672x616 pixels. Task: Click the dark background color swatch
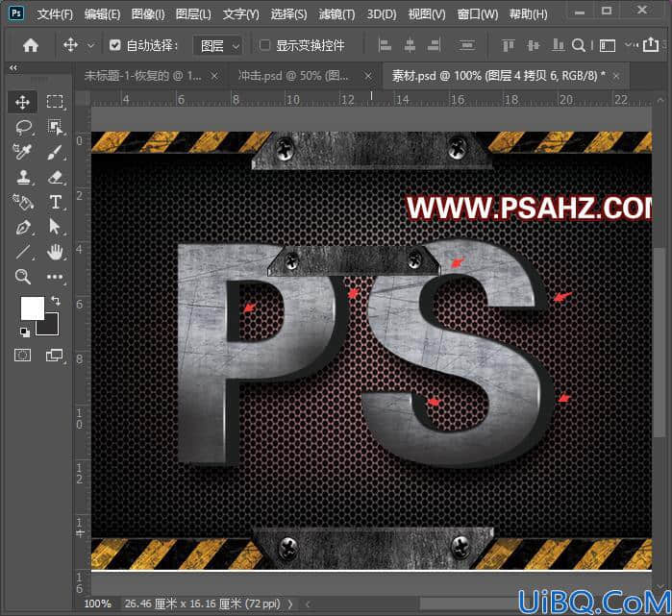(51, 328)
